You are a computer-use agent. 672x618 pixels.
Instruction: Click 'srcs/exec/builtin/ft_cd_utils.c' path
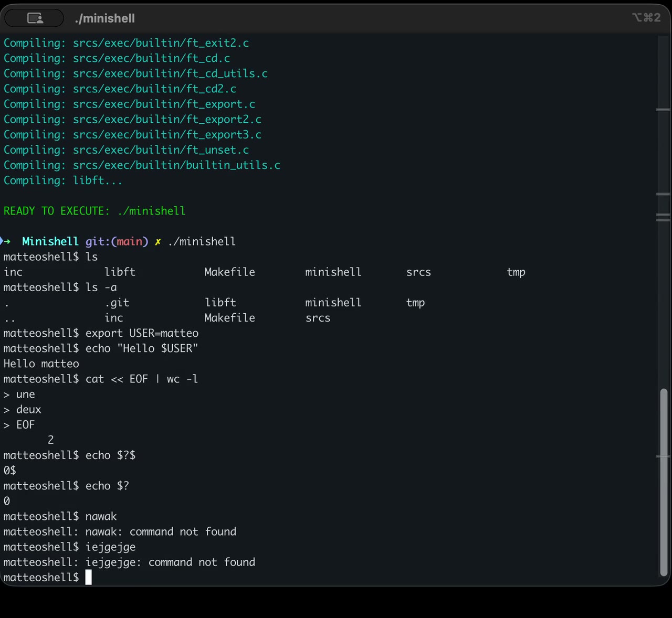click(171, 73)
